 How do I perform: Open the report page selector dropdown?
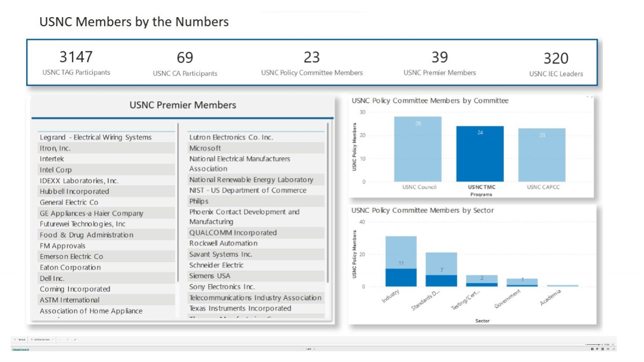point(42,339)
